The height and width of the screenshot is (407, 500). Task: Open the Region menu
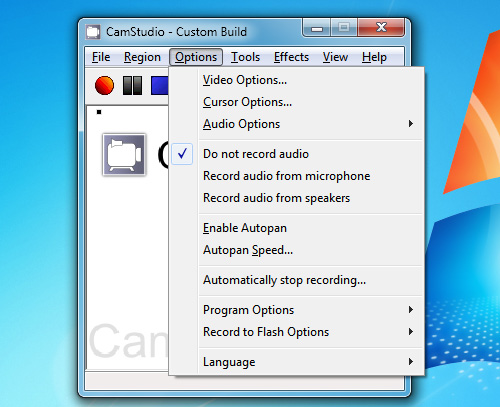tap(142, 57)
